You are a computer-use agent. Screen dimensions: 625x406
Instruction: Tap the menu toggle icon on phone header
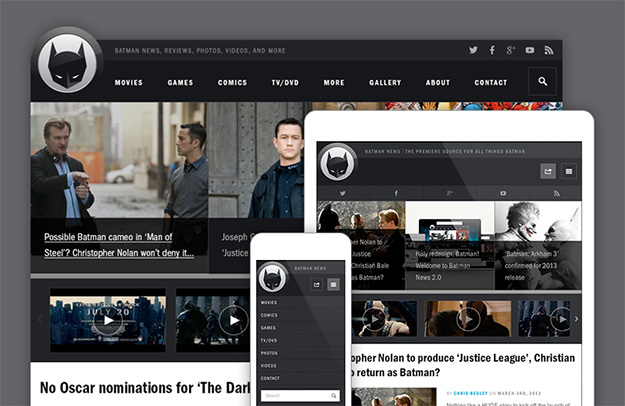[334, 284]
